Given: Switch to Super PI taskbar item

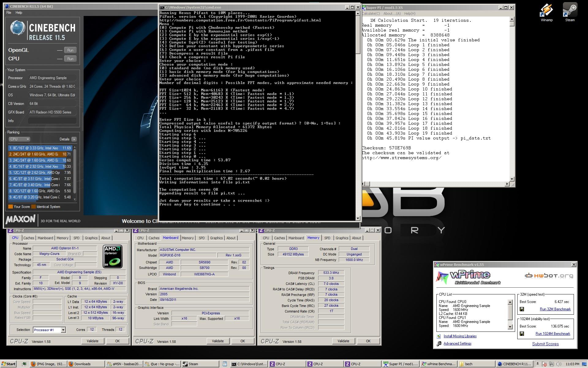Looking at the screenshot, I should (400, 364).
